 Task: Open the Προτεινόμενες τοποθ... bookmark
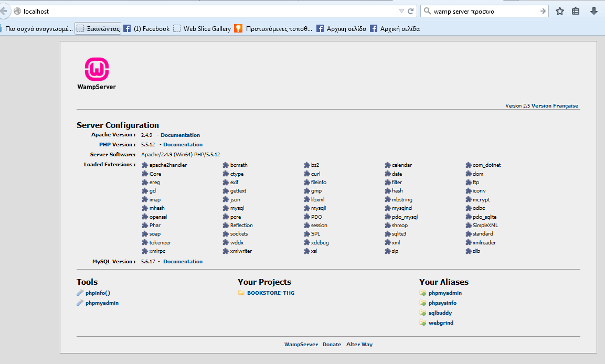tap(273, 28)
